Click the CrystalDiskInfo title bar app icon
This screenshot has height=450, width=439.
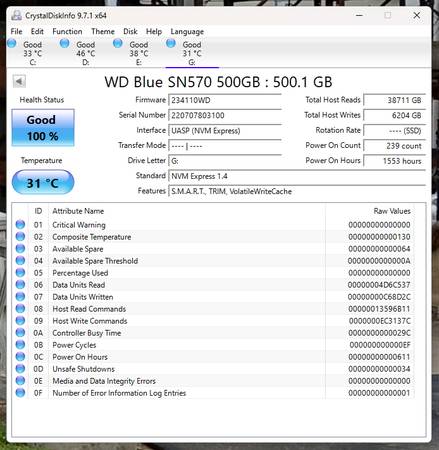tap(16, 15)
